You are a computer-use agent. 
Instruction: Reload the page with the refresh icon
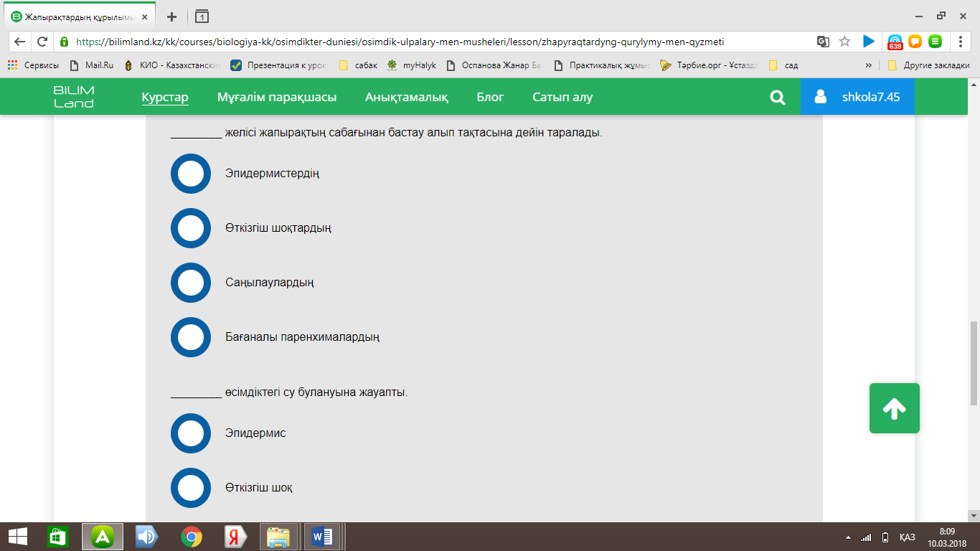coord(42,42)
